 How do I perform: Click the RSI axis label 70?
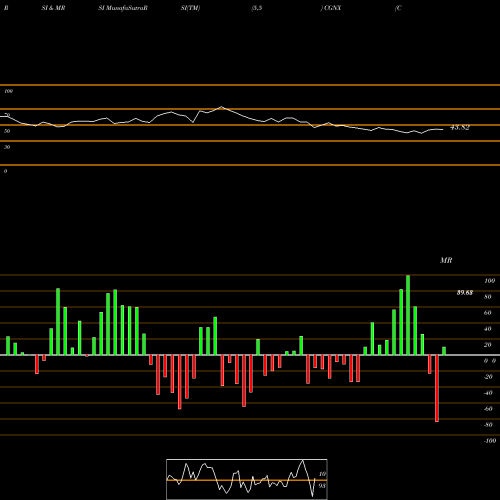7,115
